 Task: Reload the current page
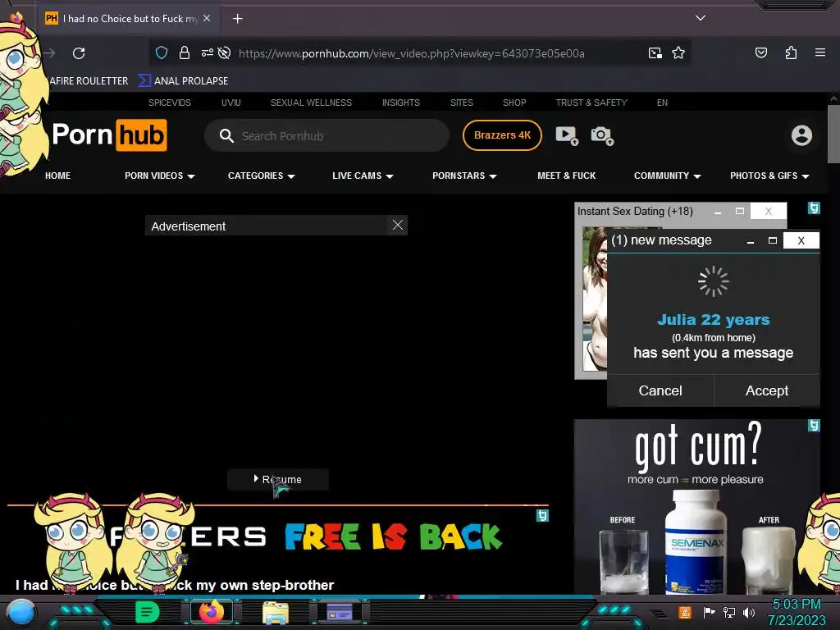point(79,53)
